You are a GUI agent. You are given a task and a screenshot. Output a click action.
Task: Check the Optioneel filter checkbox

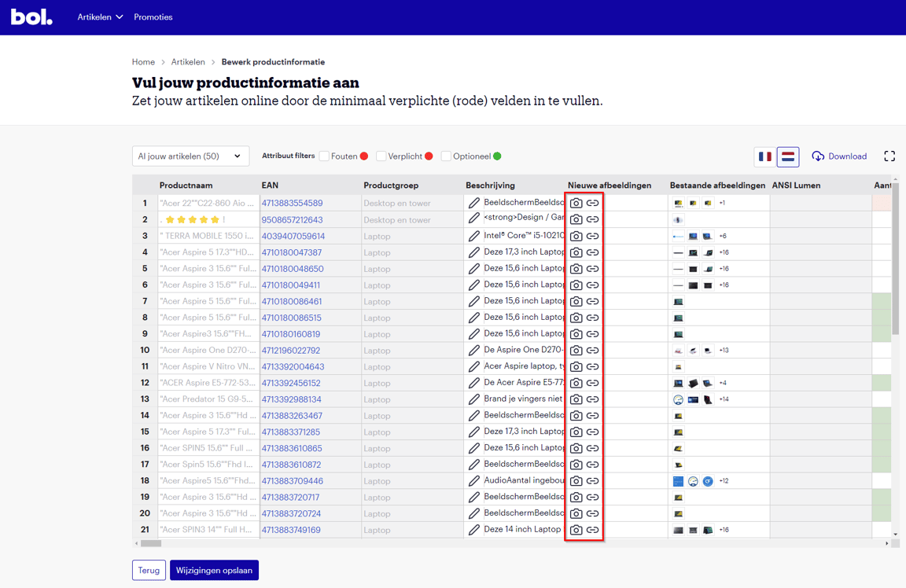[x=446, y=156]
